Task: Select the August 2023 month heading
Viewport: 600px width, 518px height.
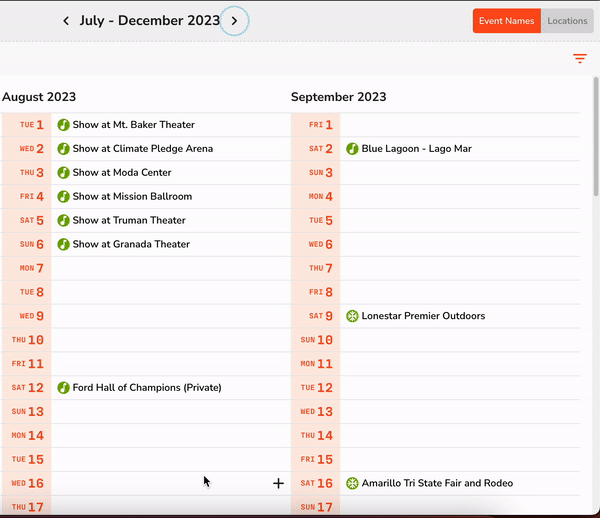Action: 39,97
